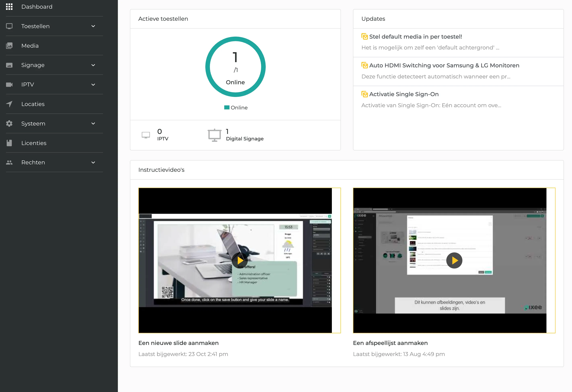This screenshot has width=572, height=392.
Task: Click the Systeem gear icon
Action: coord(9,123)
